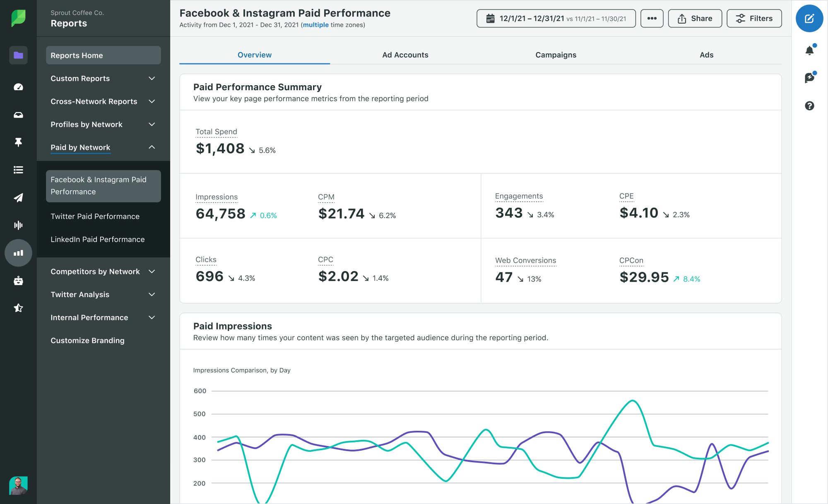The image size is (828, 504).
Task: Open Twitter Paid Performance report
Action: pos(95,216)
